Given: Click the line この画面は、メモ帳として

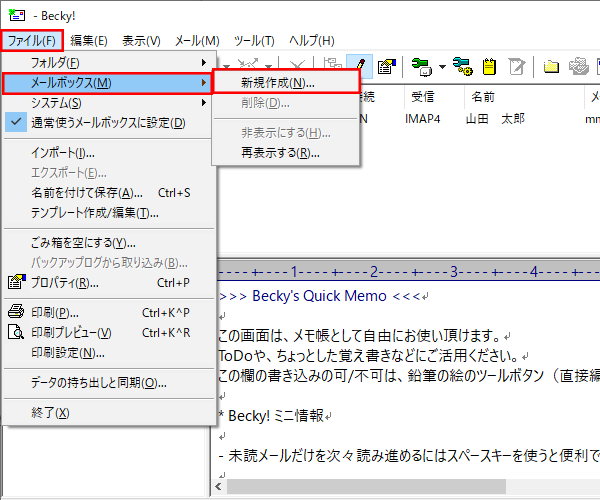Looking at the screenshot, I should point(359,336).
